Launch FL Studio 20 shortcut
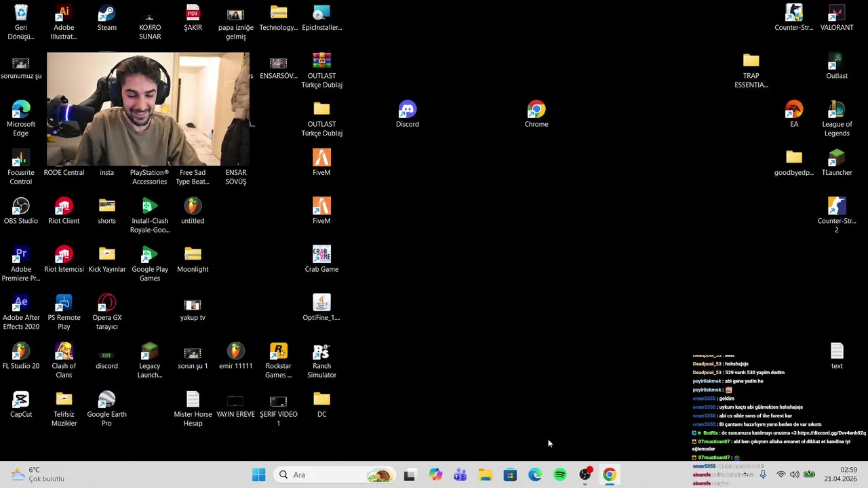The image size is (868, 488). [x=21, y=356]
